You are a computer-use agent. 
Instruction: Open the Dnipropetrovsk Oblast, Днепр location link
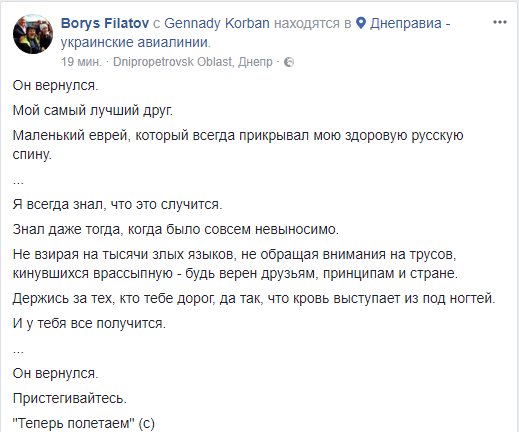(193, 62)
